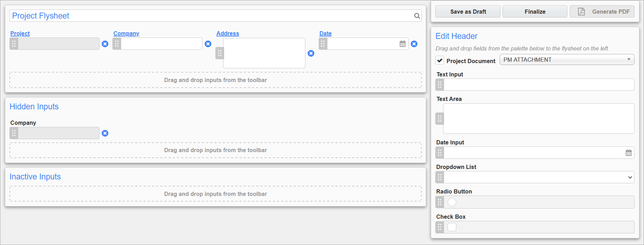Expand the Dropdown List palette field
The height and width of the screenshot is (245, 644).
click(x=539, y=177)
